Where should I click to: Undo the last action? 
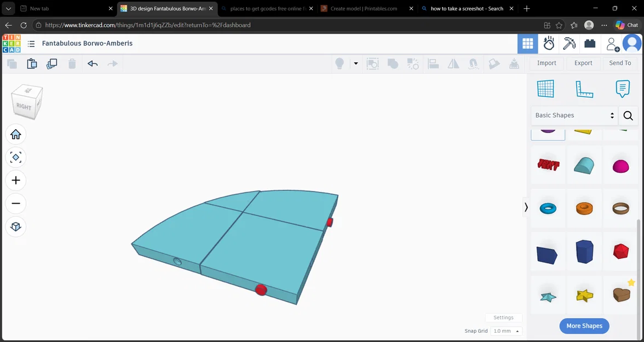(93, 63)
